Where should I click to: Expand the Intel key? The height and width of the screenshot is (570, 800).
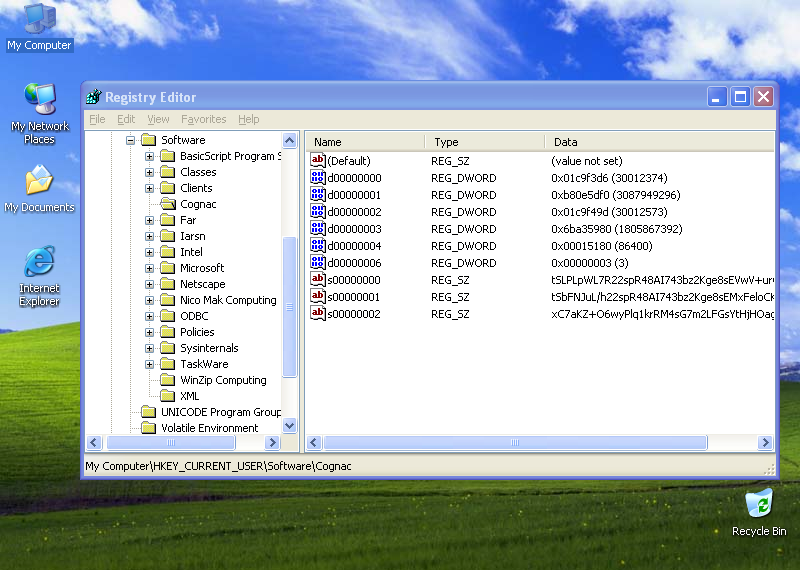149,252
